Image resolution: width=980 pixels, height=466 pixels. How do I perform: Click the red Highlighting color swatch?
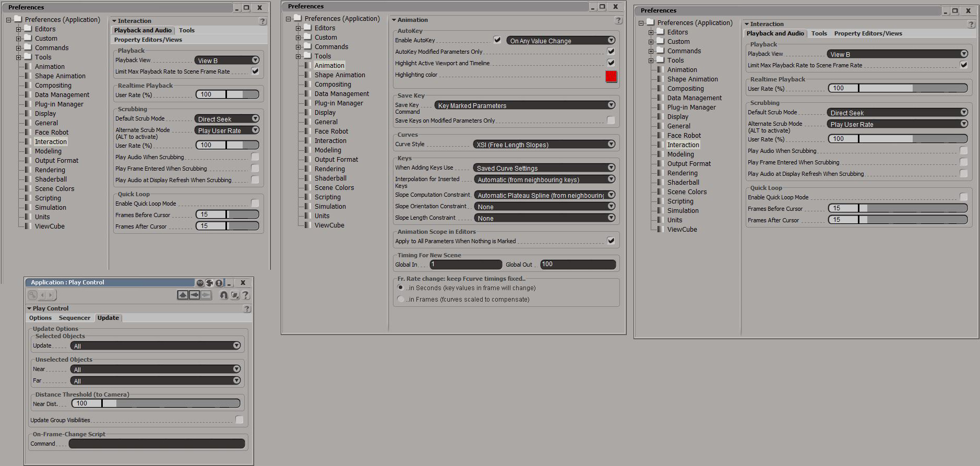(611, 77)
